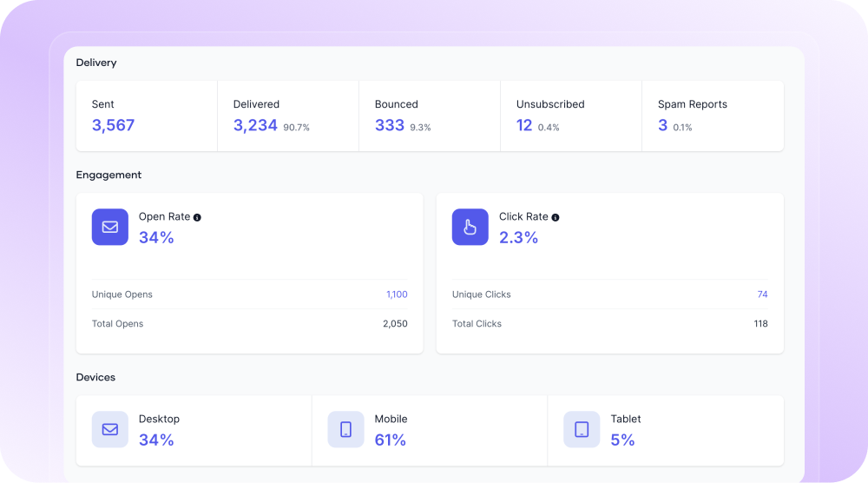The image size is (868, 483).
Task: Click the Open Rate label
Action: click(164, 216)
